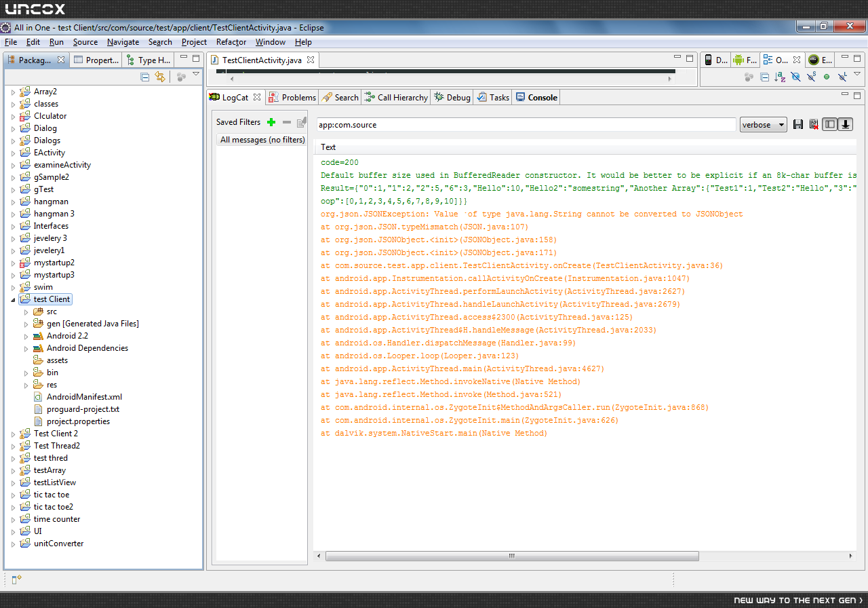Switch to the Properties tab
868x608 pixels.
coord(96,60)
